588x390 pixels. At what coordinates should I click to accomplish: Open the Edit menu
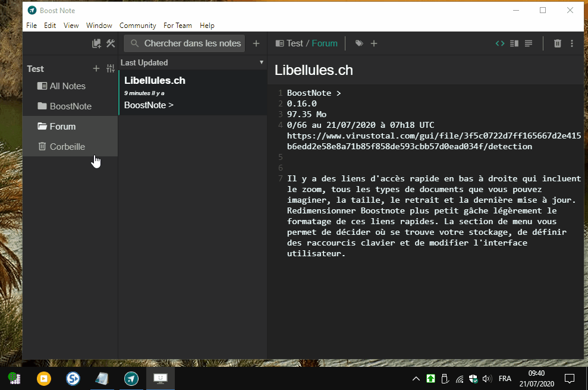pos(50,26)
